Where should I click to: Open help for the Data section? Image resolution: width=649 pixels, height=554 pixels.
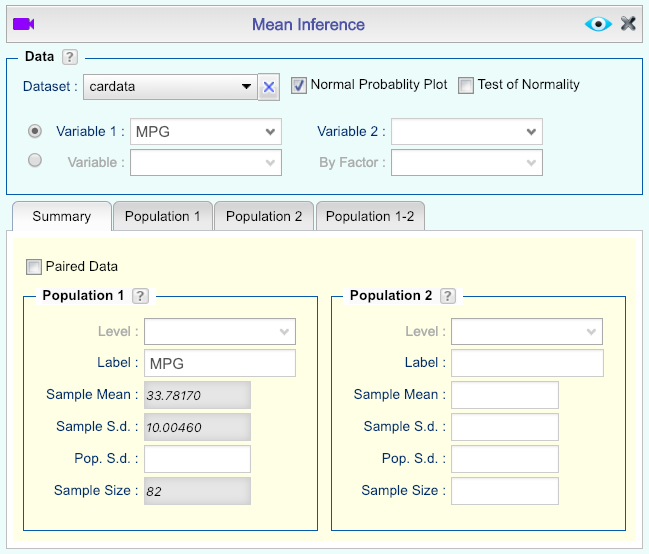(x=70, y=58)
